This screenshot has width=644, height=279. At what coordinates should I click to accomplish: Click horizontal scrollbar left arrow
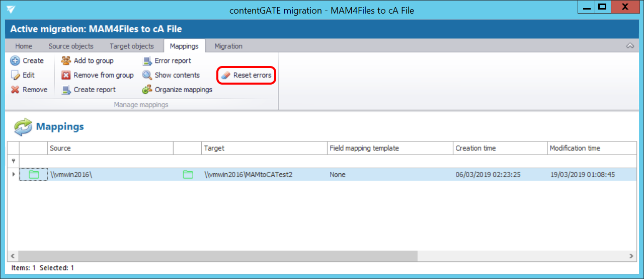[13, 256]
